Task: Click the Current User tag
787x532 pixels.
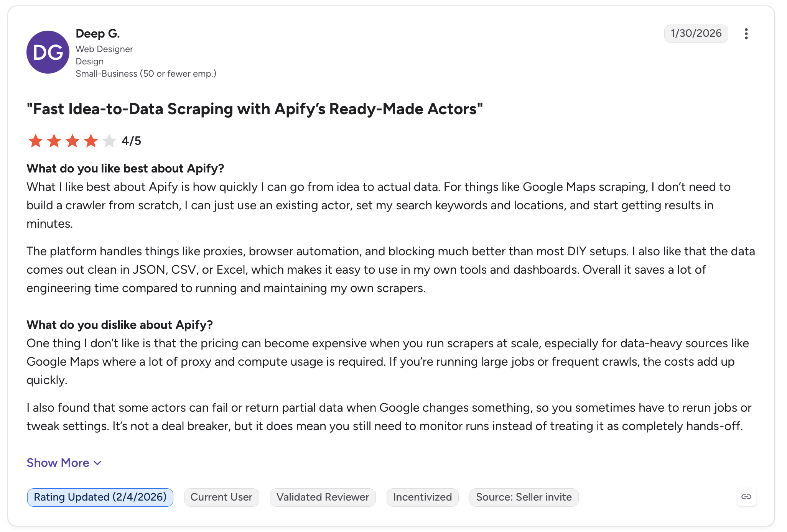Action: tap(221, 497)
